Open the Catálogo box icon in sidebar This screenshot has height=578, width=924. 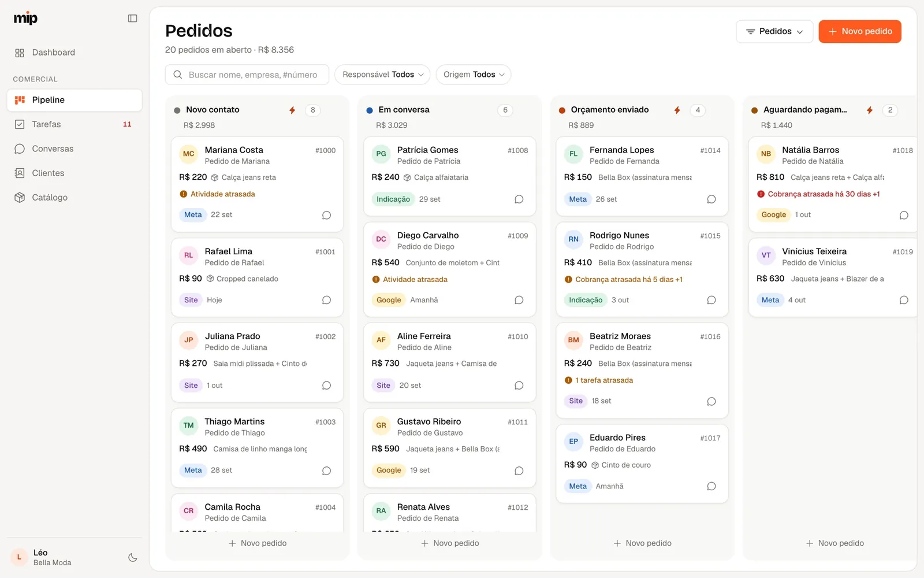(20, 197)
